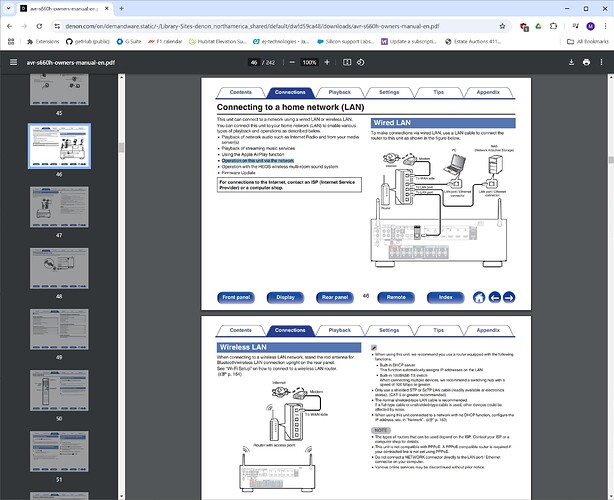This screenshot has width=614, height=500.
Task: Zoom out with the minus icon
Action: (x=292, y=62)
